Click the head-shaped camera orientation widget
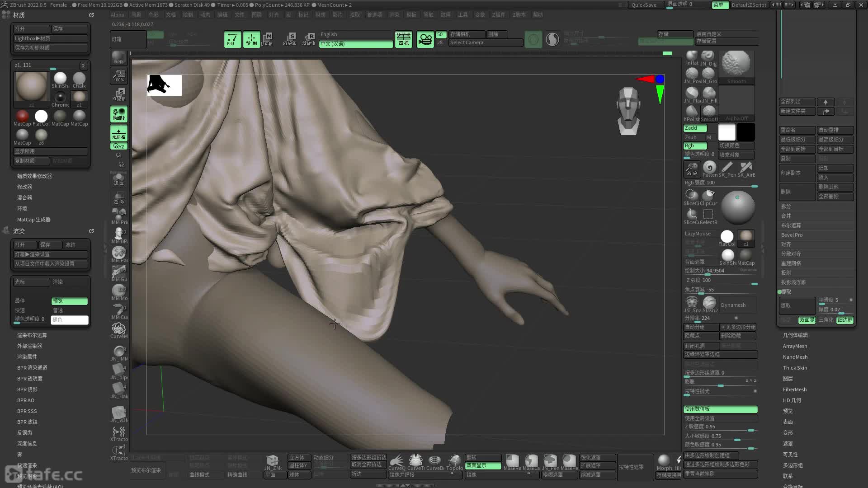This screenshot has height=488, width=868. [x=628, y=111]
